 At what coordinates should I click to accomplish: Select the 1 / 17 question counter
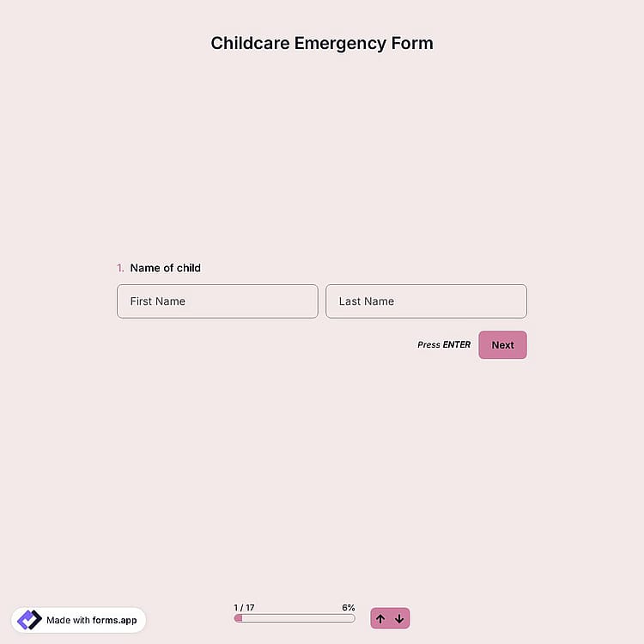[244, 607]
